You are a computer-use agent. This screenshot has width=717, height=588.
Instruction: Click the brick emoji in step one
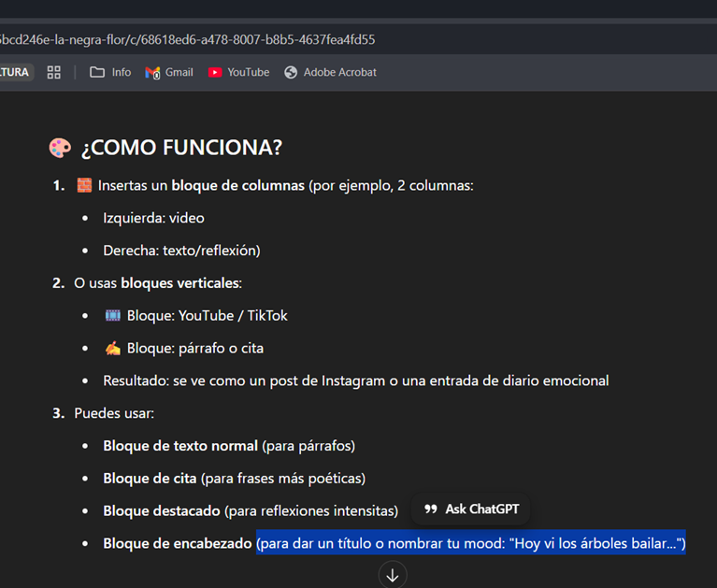(x=84, y=185)
